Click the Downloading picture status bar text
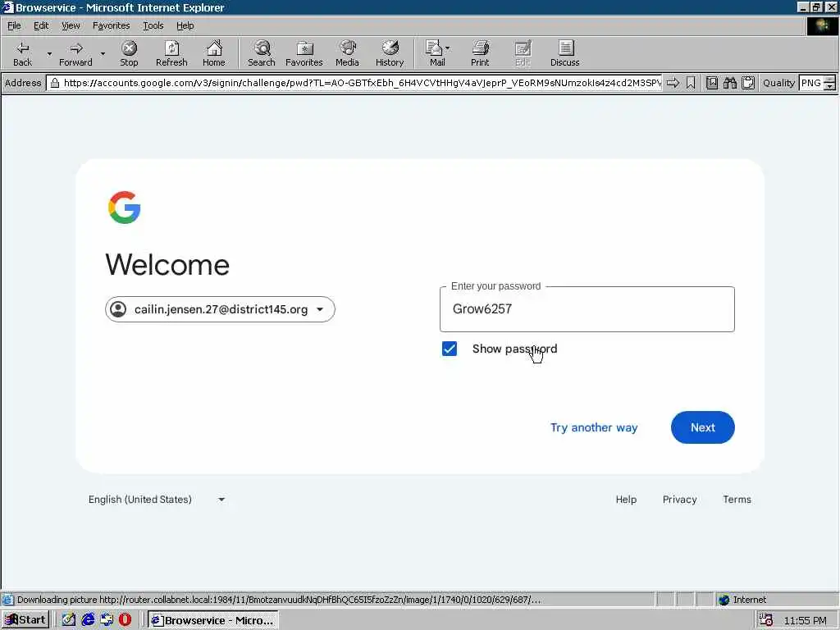Screen dimensions: 840x630 tap(279, 600)
